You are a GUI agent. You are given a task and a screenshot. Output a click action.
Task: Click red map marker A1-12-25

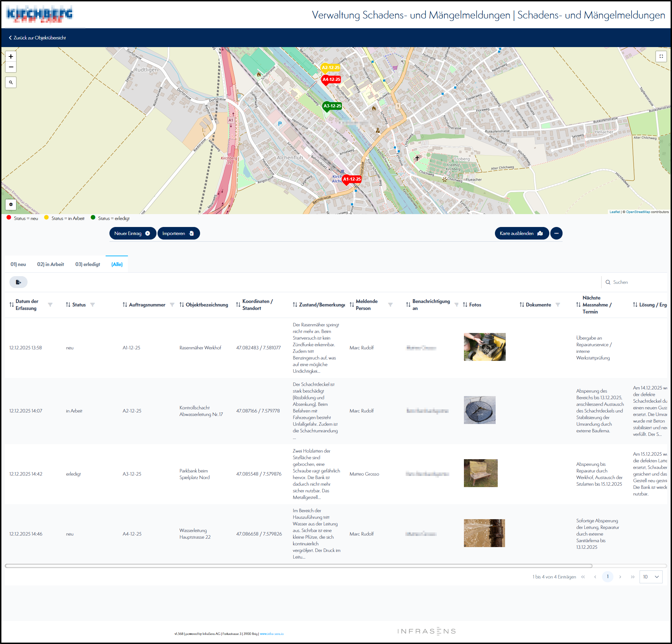tap(352, 179)
